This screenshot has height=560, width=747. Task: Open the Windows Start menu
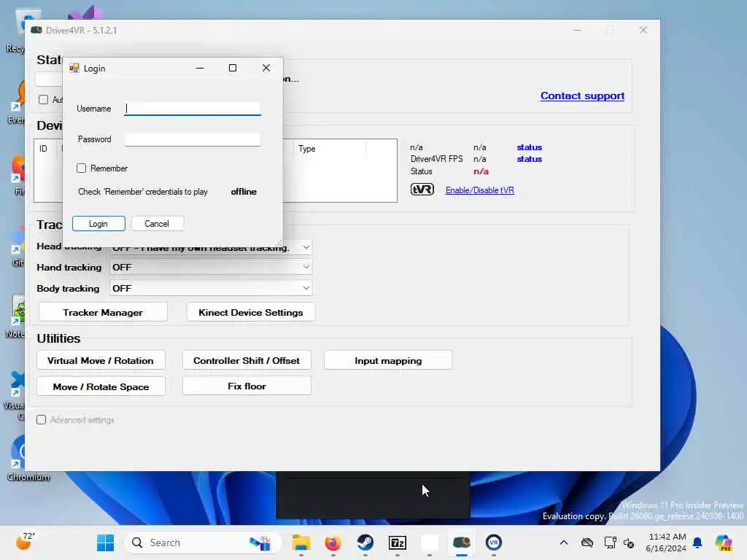(x=105, y=542)
